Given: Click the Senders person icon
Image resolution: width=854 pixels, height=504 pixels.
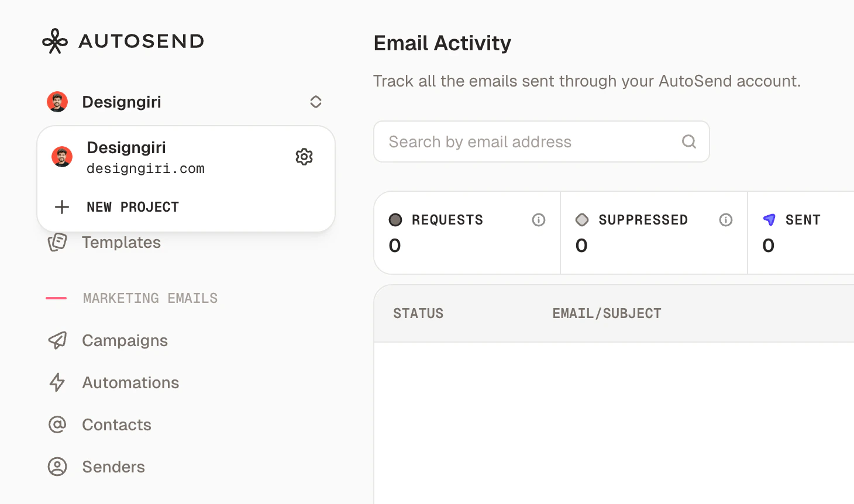Looking at the screenshot, I should pyautogui.click(x=57, y=467).
